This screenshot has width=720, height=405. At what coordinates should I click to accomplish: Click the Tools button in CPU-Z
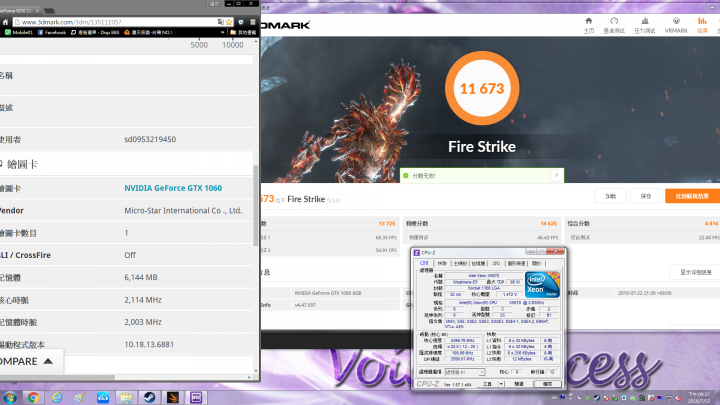coord(487,384)
